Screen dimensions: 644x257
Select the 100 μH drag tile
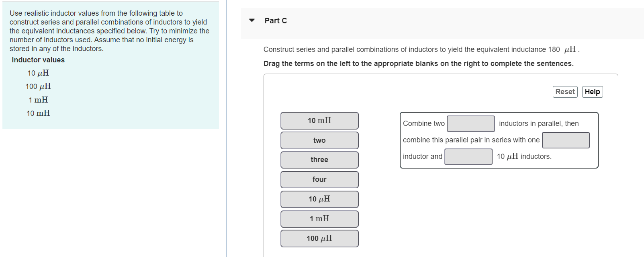click(319, 238)
